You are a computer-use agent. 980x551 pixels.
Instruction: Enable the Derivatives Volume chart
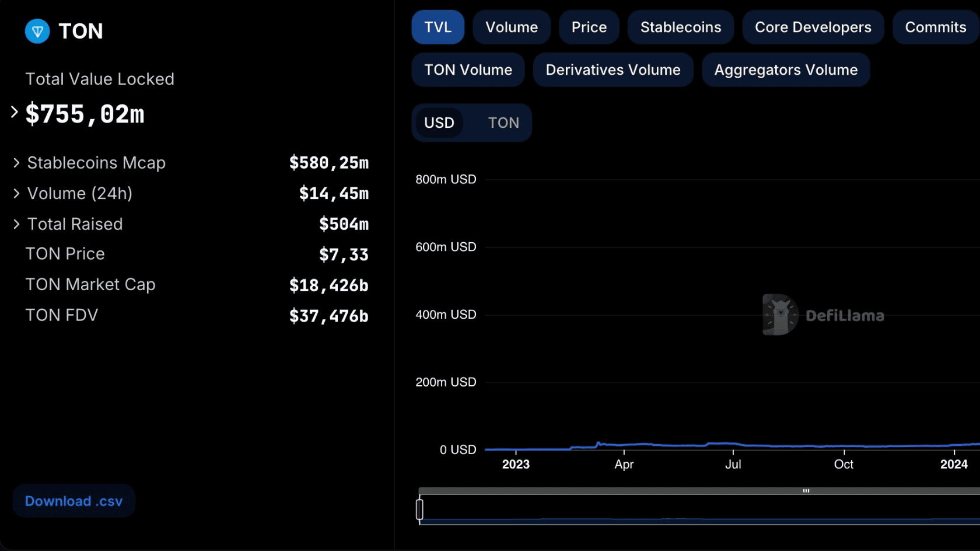(613, 70)
